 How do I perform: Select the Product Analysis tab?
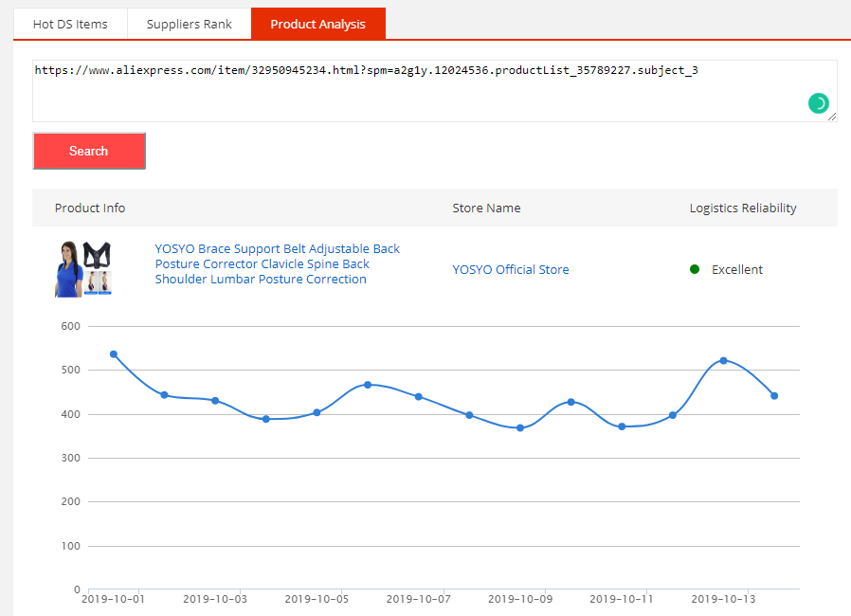coord(318,24)
